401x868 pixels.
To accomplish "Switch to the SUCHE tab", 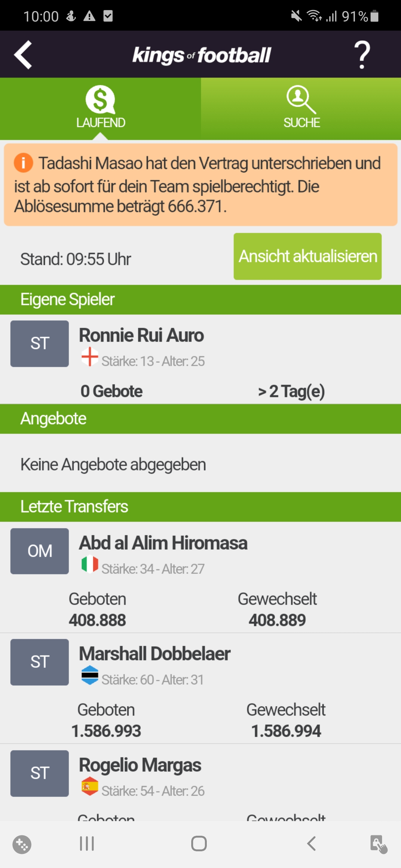I will click(301, 108).
